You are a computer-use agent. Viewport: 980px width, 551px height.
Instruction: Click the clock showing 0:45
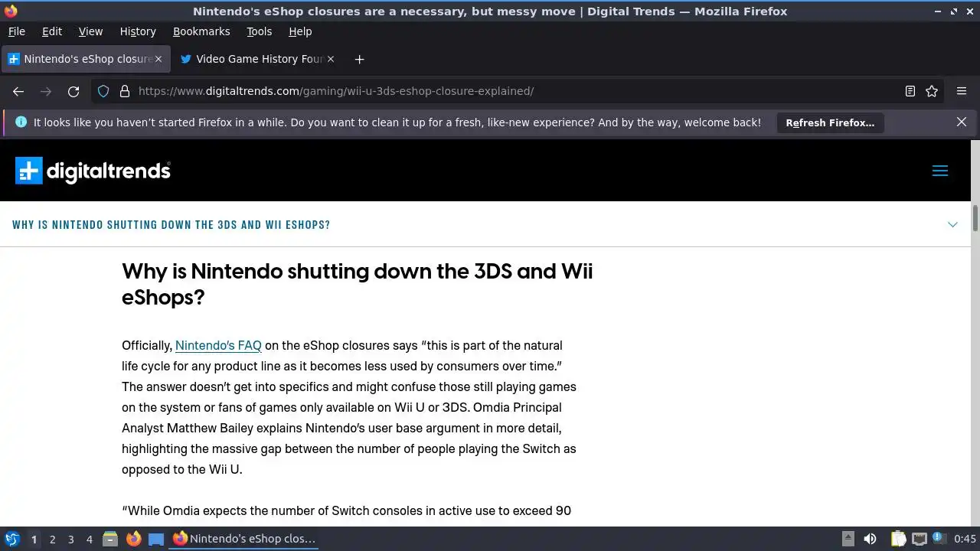coord(965,539)
